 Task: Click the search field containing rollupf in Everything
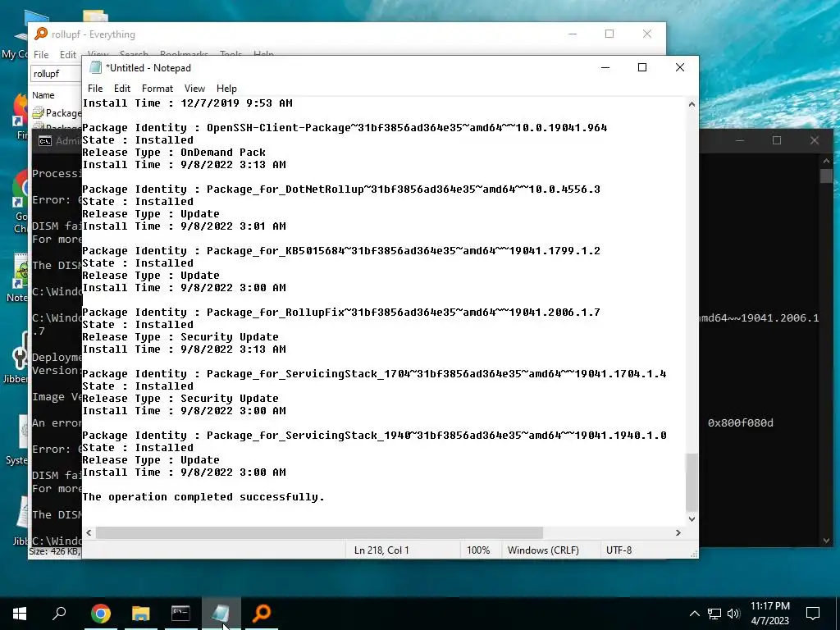point(56,73)
